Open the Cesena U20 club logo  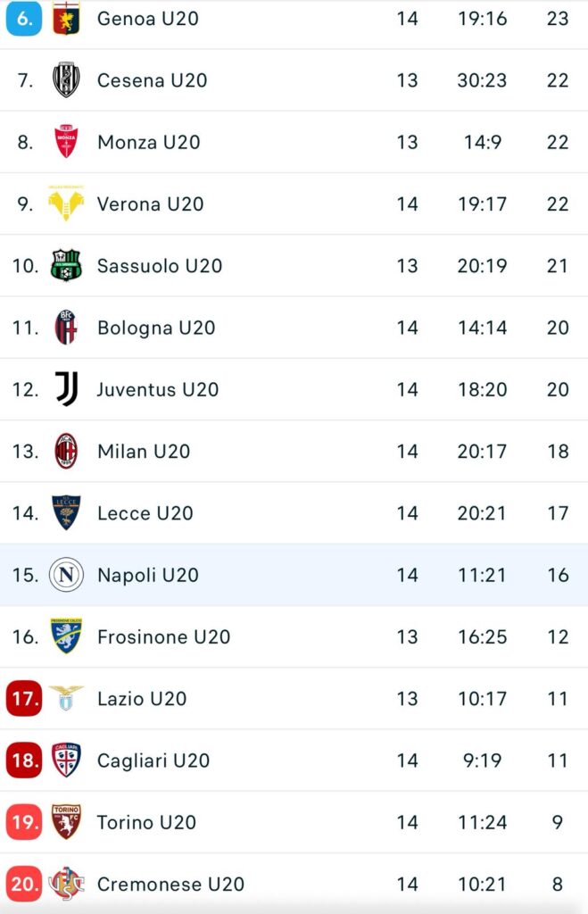(x=66, y=79)
